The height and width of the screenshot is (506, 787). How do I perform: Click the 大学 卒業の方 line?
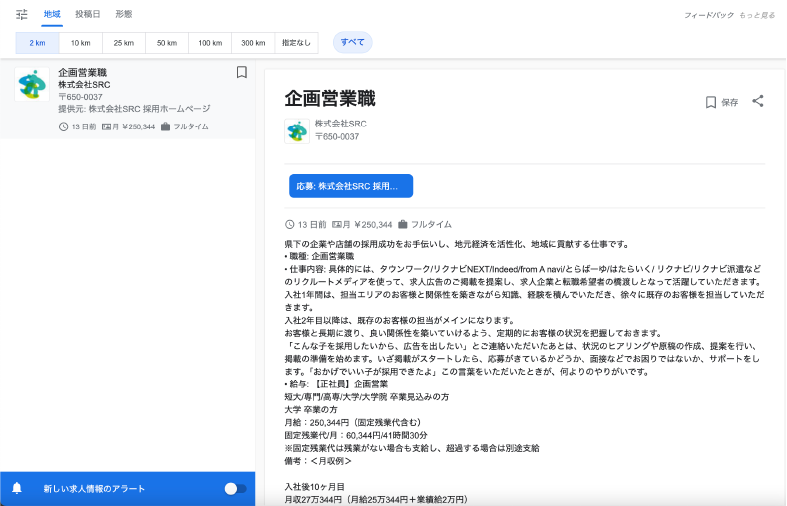click(311, 410)
